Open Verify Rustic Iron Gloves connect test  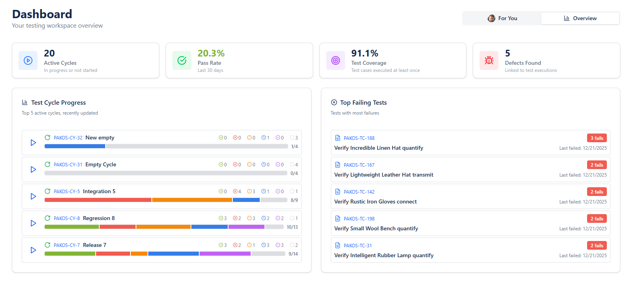[375, 202]
